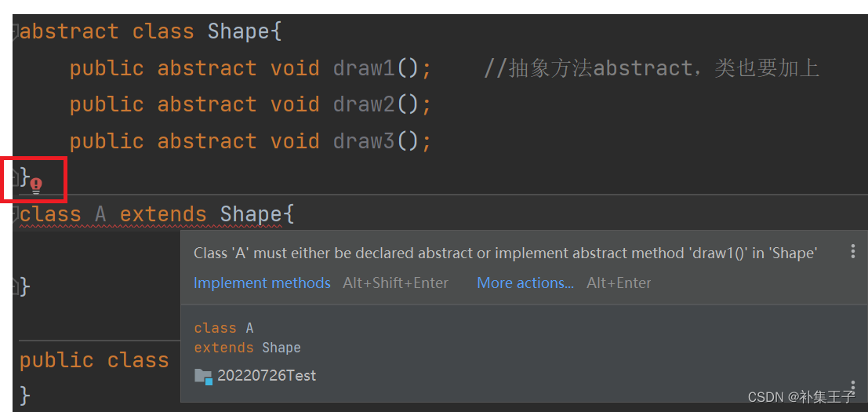Click the Chinese comment after draw1
Screen dimensions: 868x412
coord(652,68)
